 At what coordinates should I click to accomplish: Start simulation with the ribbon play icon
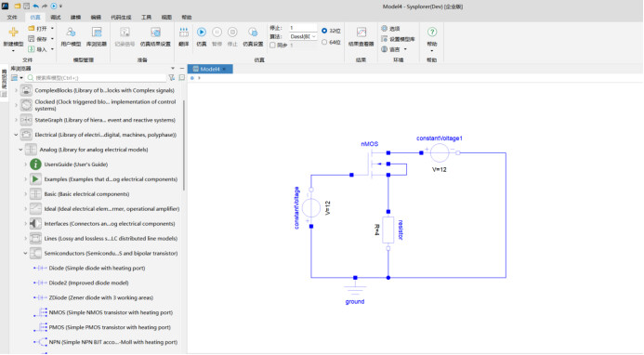(202, 32)
